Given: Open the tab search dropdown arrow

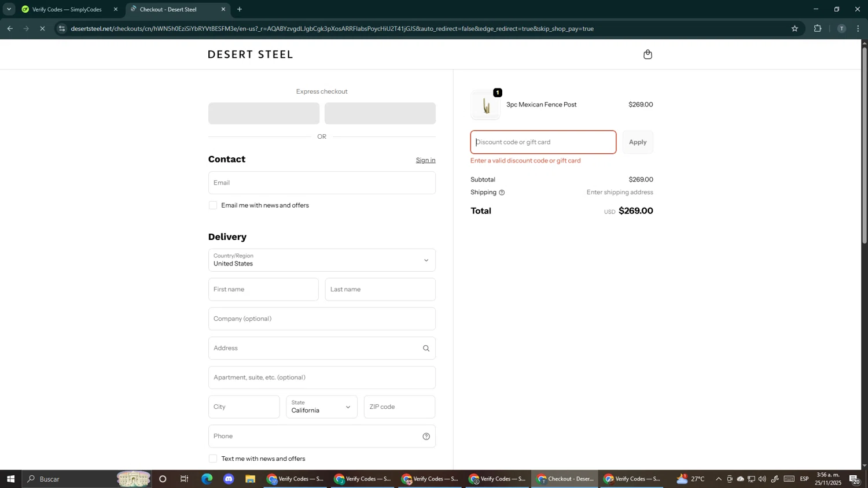Looking at the screenshot, I should coord(9,9).
